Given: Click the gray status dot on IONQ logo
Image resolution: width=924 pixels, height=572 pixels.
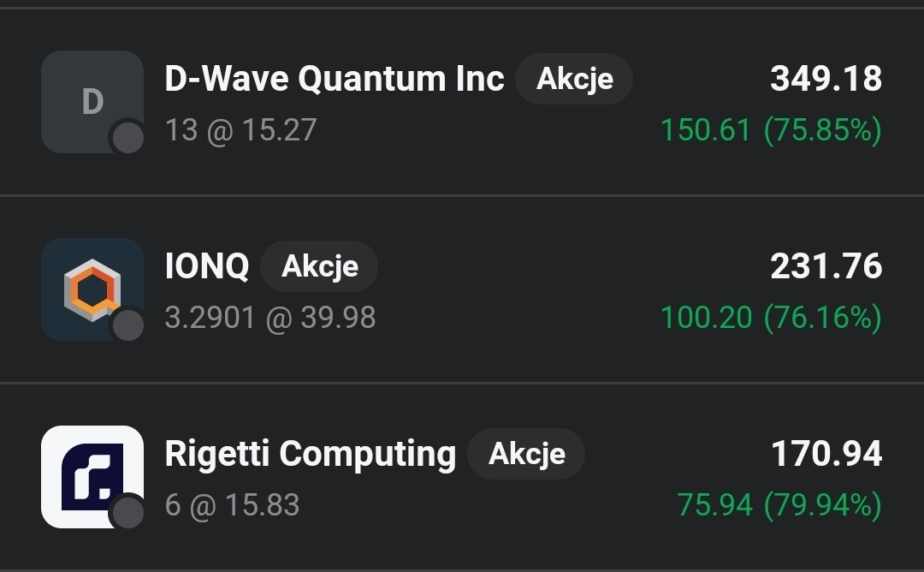Looking at the screenshot, I should pos(128,325).
